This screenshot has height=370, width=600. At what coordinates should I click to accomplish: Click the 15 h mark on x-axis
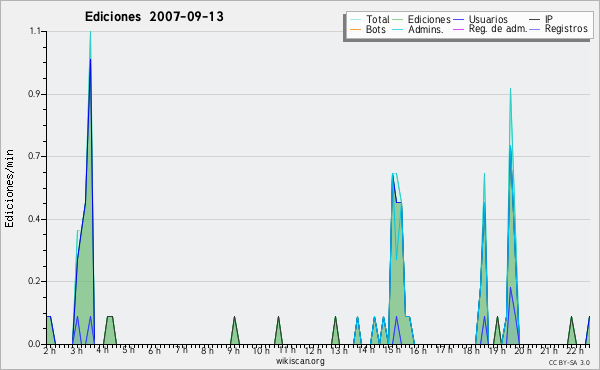pos(394,350)
